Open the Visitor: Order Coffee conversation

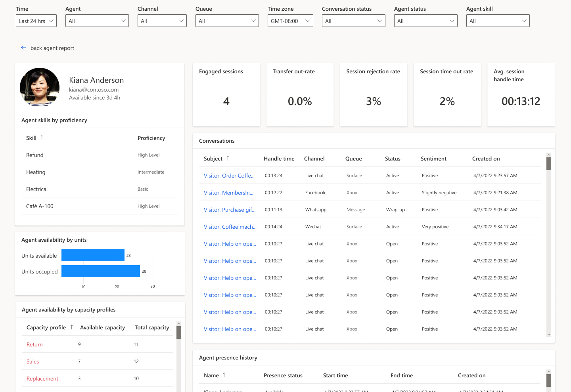[x=229, y=175]
